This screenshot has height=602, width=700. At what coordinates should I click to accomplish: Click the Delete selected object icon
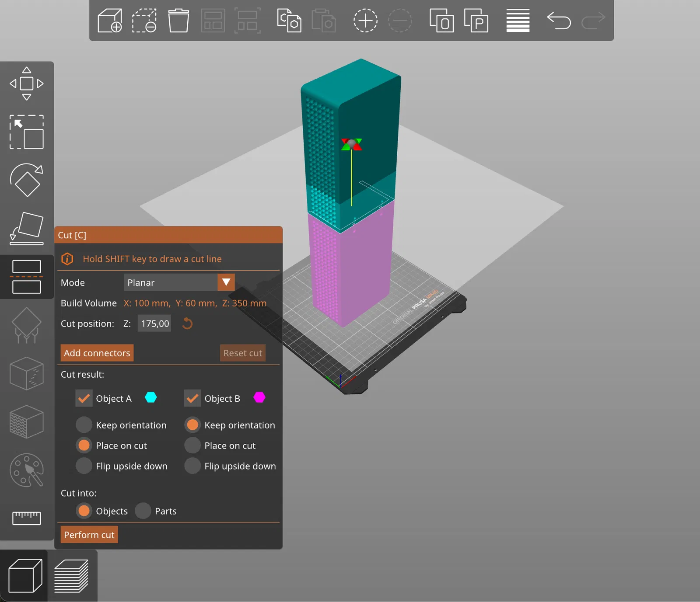pos(144,21)
